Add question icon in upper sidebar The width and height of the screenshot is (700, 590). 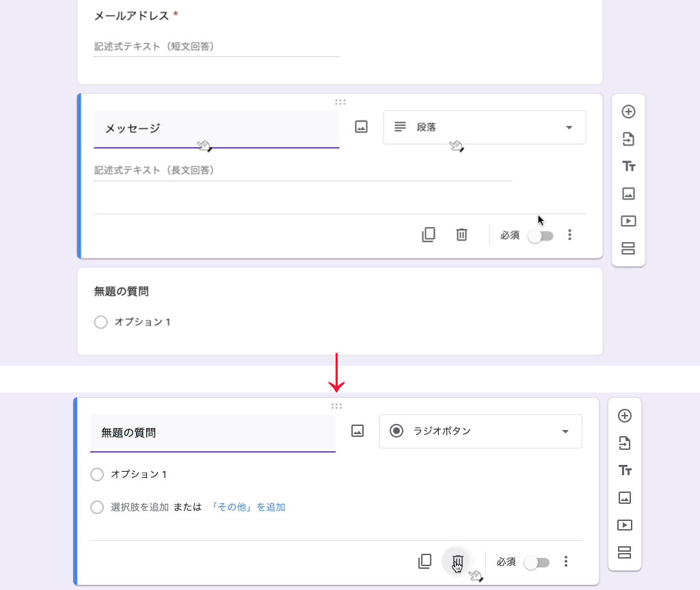coord(628,111)
